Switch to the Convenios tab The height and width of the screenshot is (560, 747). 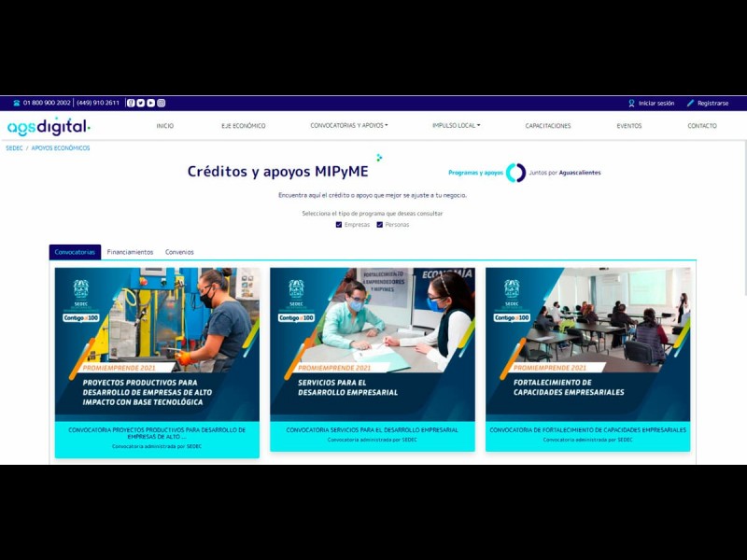179,252
